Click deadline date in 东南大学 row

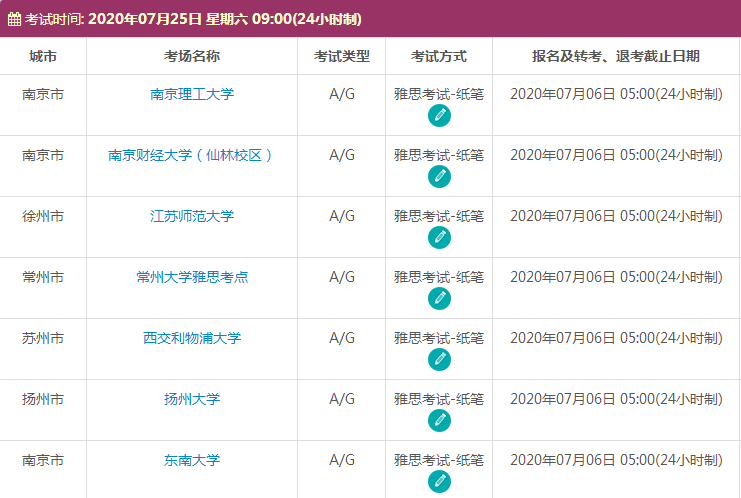coord(616,460)
